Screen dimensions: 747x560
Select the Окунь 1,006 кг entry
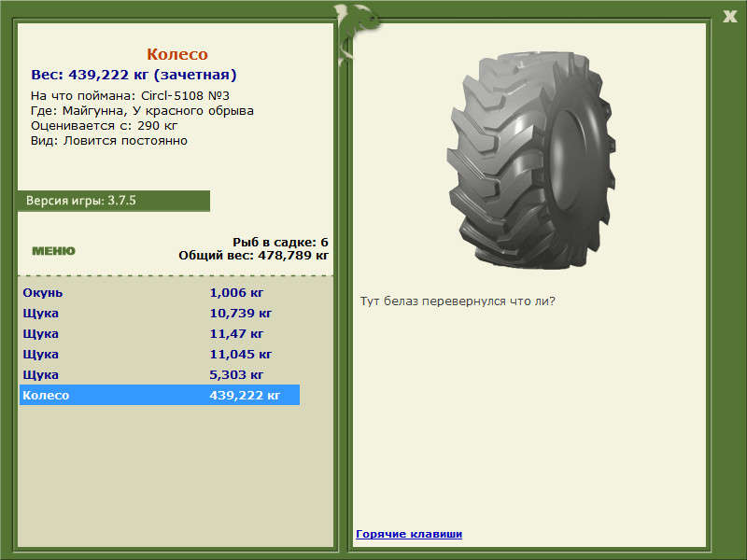160,293
